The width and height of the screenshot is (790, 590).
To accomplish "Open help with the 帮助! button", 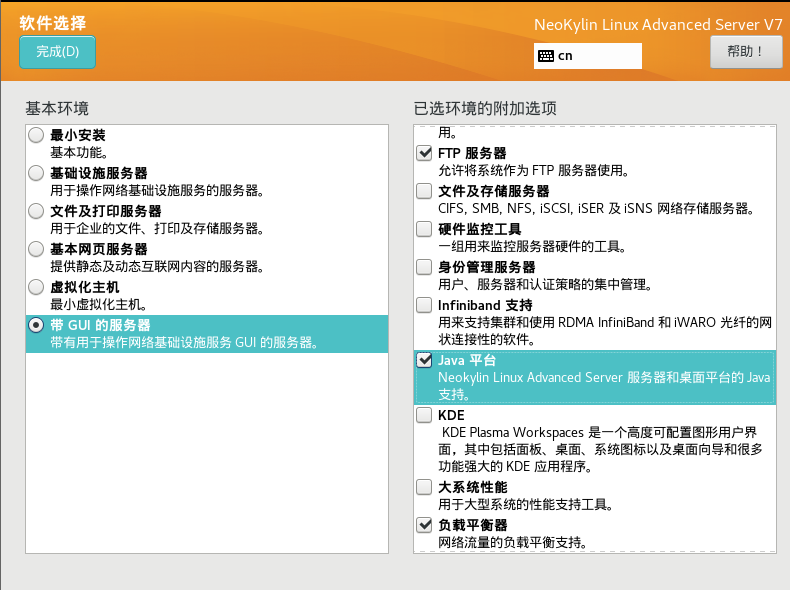I will [x=745, y=51].
